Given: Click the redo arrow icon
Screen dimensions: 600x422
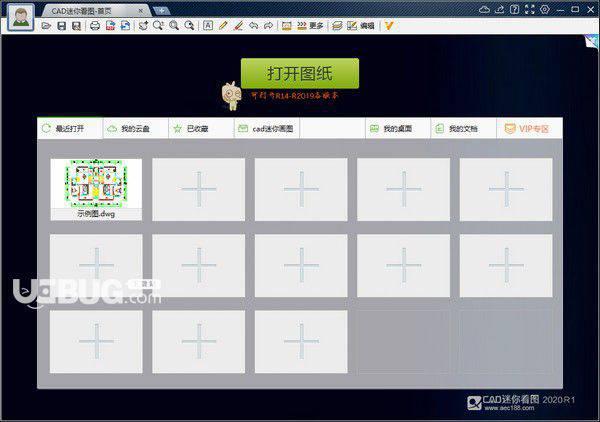Looking at the screenshot, I should (x=269, y=25).
